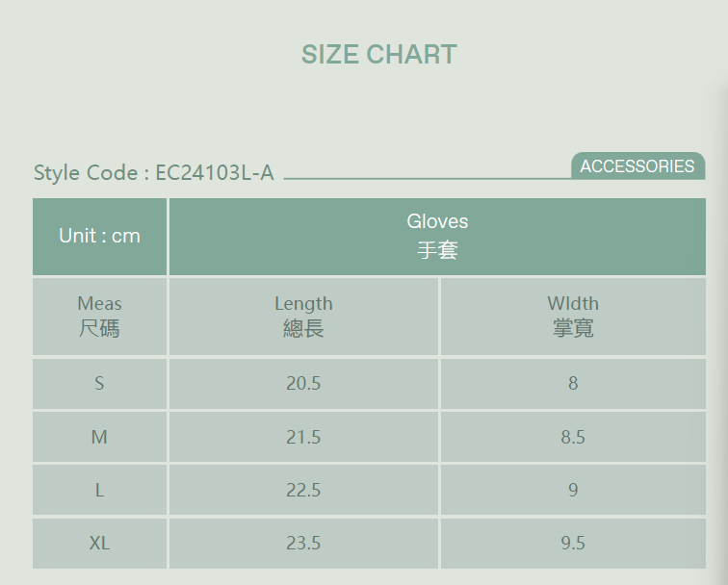Pick the 23.5 length value
The width and height of the screenshot is (728, 585).
(303, 543)
